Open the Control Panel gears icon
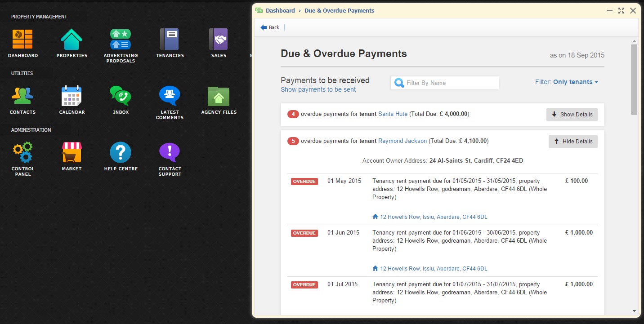 [22, 153]
